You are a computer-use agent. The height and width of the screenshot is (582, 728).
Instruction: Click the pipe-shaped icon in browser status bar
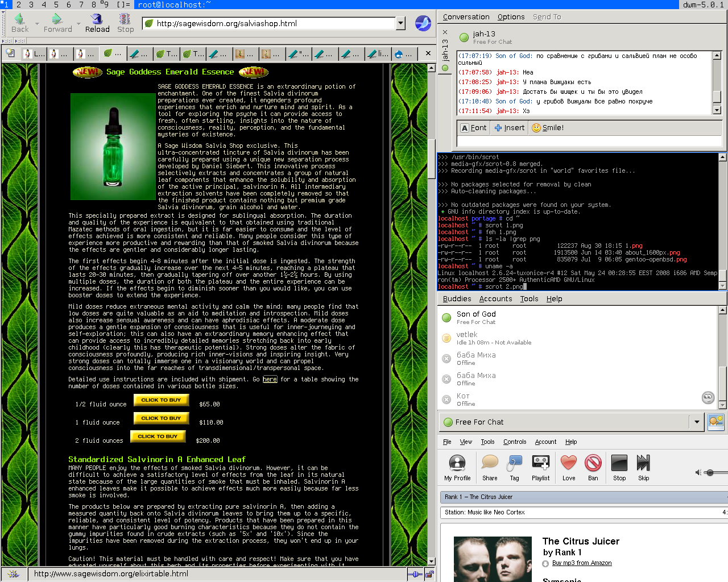415,574
